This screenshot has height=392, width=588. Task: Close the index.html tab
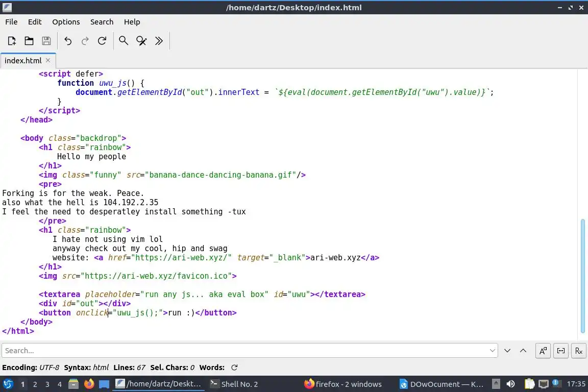point(48,60)
